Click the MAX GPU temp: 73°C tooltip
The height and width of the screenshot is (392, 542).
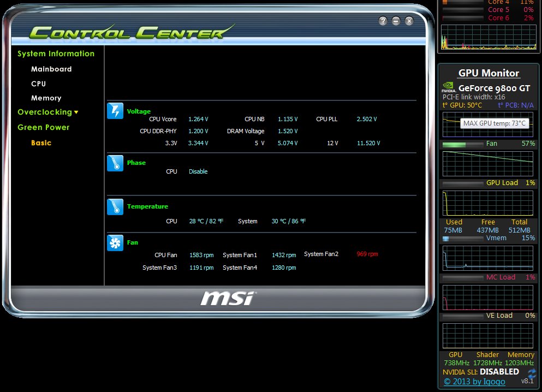click(x=495, y=123)
